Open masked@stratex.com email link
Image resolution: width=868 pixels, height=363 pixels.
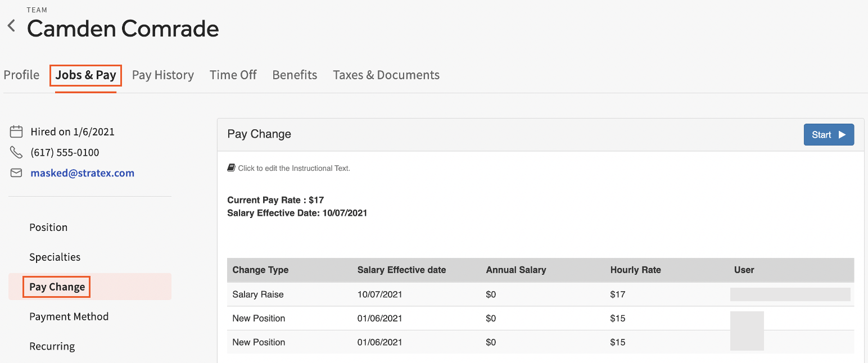(x=82, y=173)
